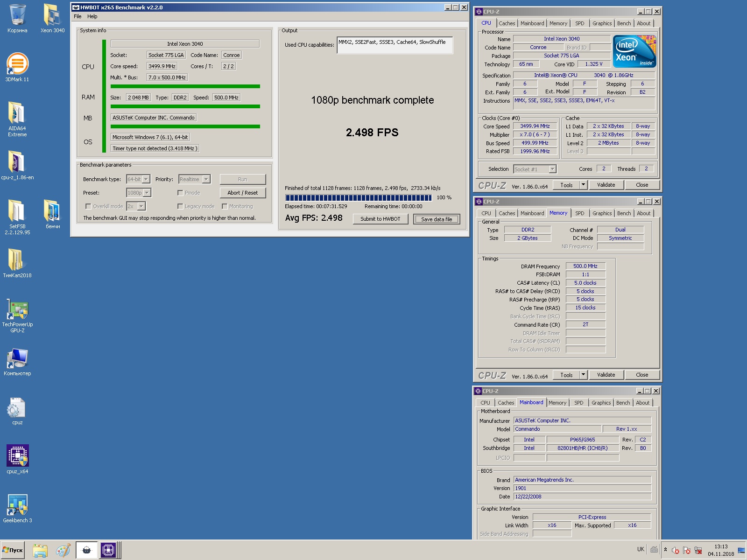Open Tools dropdown arrow in middle CPU-Z window
This screenshot has width=747, height=560.
click(583, 375)
